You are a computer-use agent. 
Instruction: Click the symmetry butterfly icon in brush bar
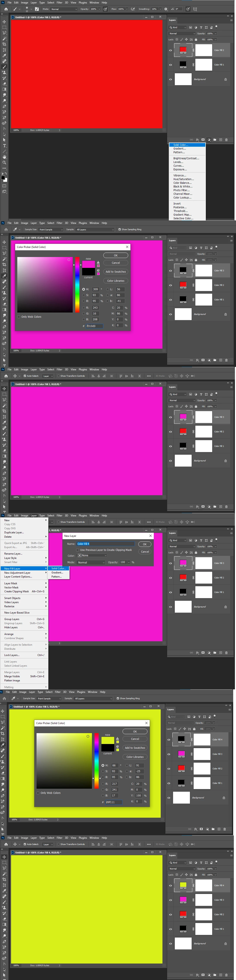(x=195, y=9)
